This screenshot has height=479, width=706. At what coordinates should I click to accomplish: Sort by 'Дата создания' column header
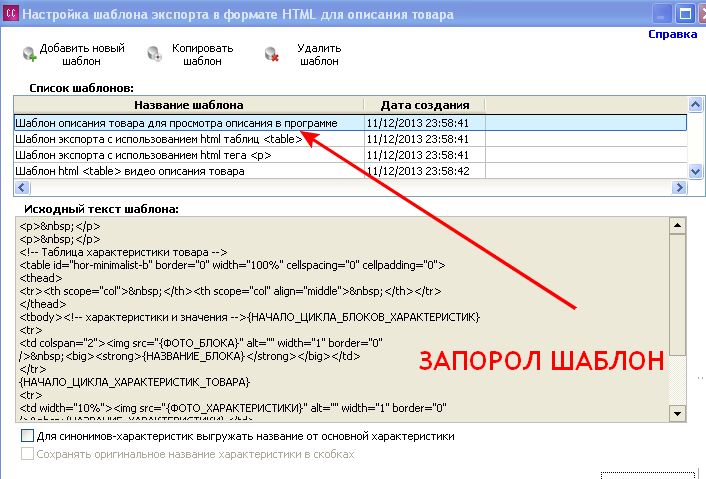click(x=425, y=105)
